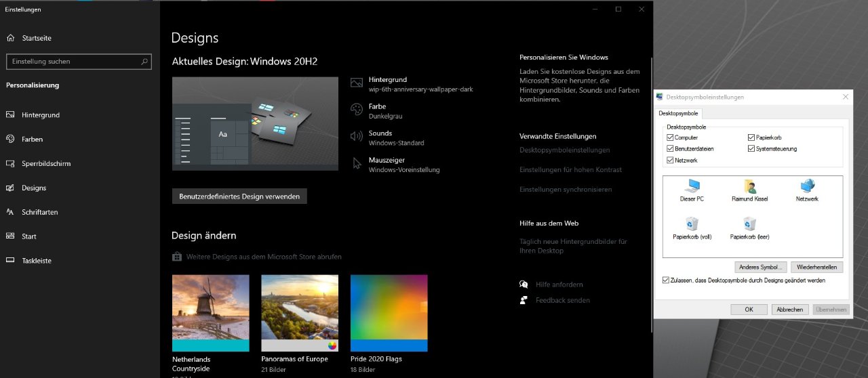Toggle the Computer checkbox
This screenshot has width=868, height=378.
[x=670, y=138]
